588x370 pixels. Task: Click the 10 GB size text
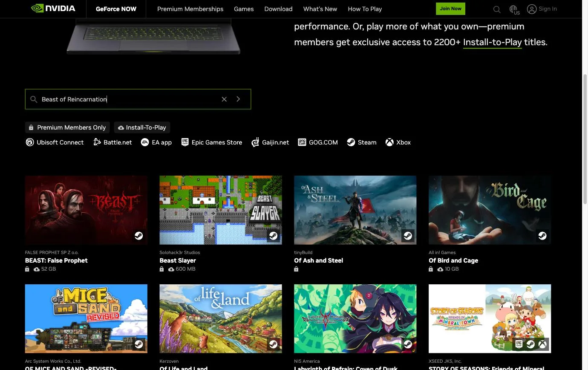coord(452,269)
